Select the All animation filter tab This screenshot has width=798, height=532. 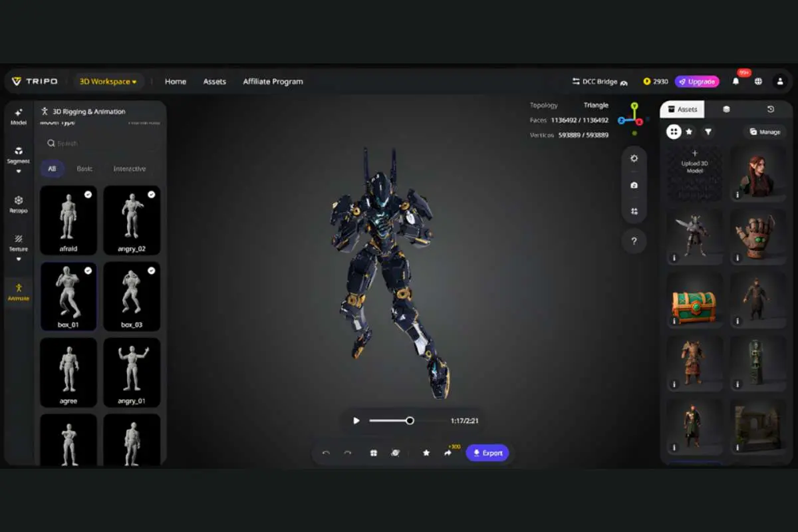pos(52,168)
